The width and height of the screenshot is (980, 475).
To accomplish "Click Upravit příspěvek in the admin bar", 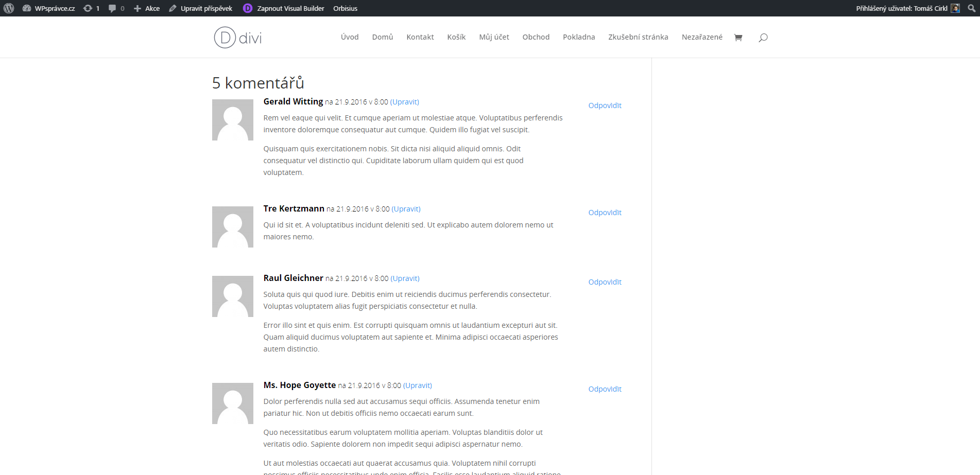I will click(x=201, y=8).
